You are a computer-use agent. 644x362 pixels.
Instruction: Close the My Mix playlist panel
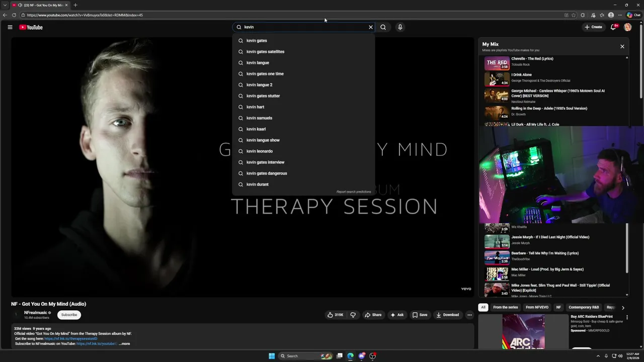pos(622,46)
